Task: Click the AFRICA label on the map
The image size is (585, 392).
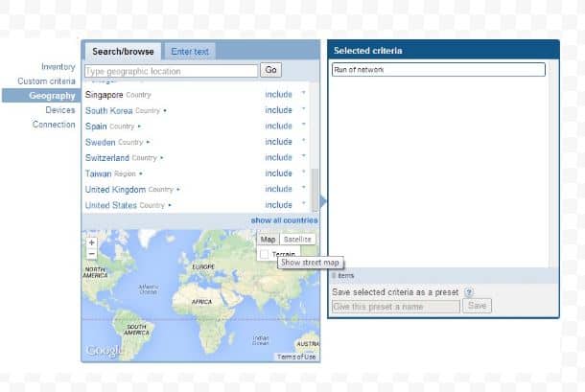Action: tap(201, 302)
